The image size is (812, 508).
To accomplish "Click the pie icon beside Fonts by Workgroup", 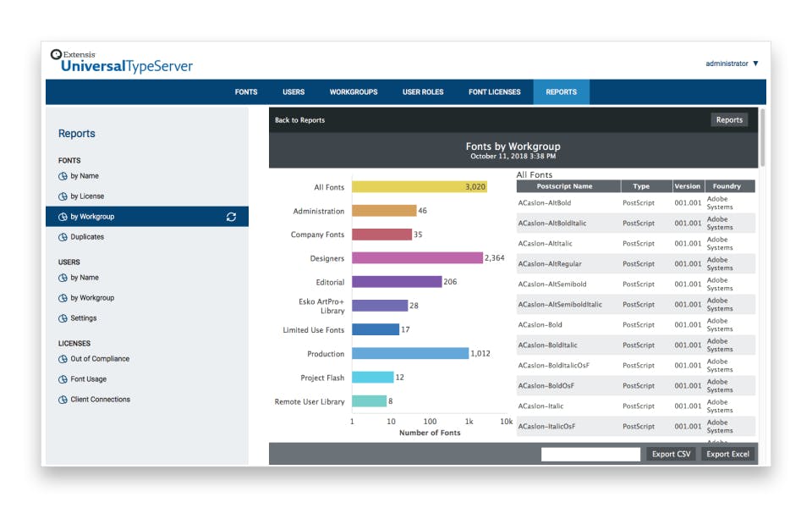I will pyautogui.click(x=63, y=217).
